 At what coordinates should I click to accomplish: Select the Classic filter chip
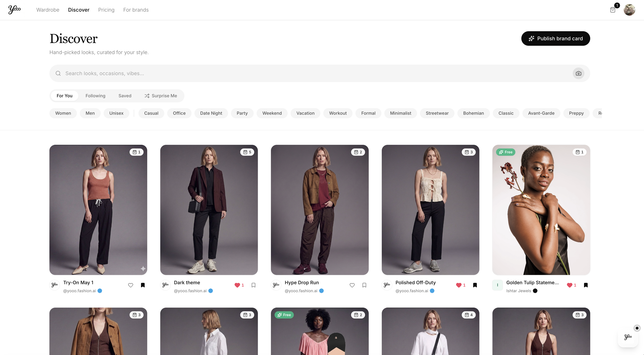click(x=506, y=113)
